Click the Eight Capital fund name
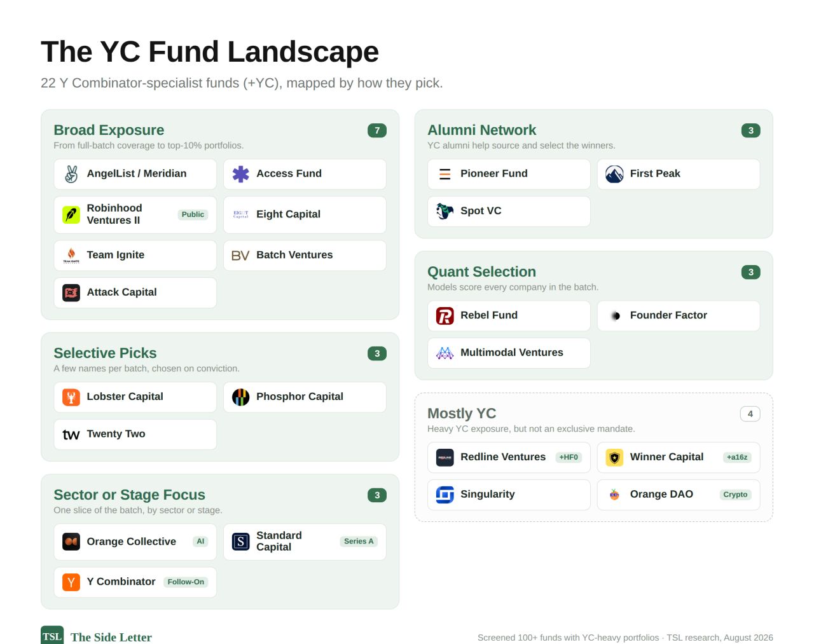Image resolution: width=814 pixels, height=644 pixels. 288,214
